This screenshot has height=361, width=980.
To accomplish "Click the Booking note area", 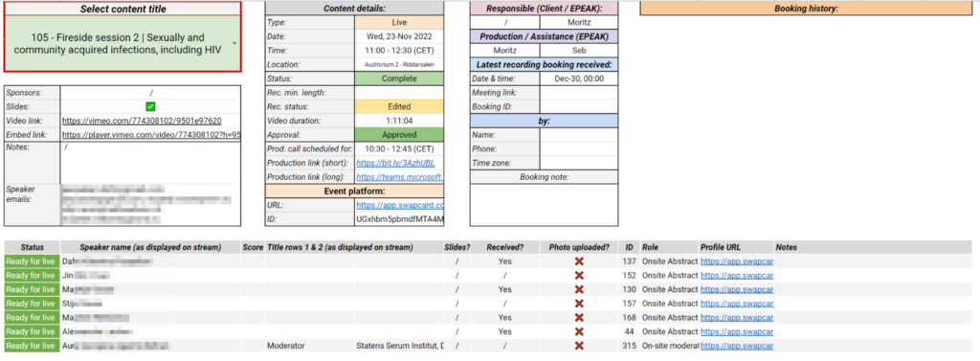I will (x=544, y=205).
